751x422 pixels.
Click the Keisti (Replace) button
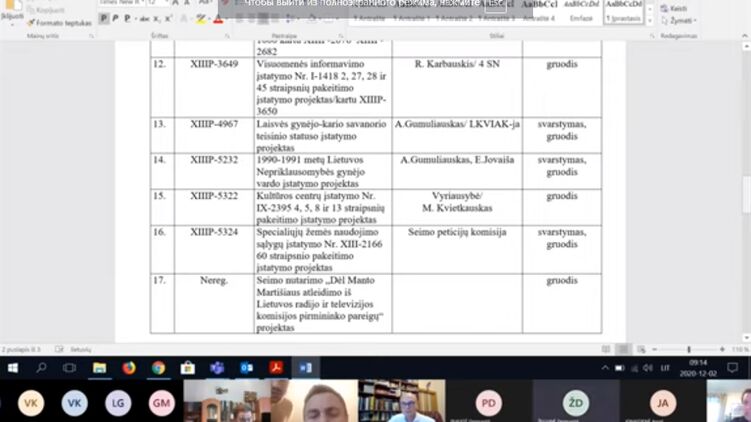pos(678,7)
